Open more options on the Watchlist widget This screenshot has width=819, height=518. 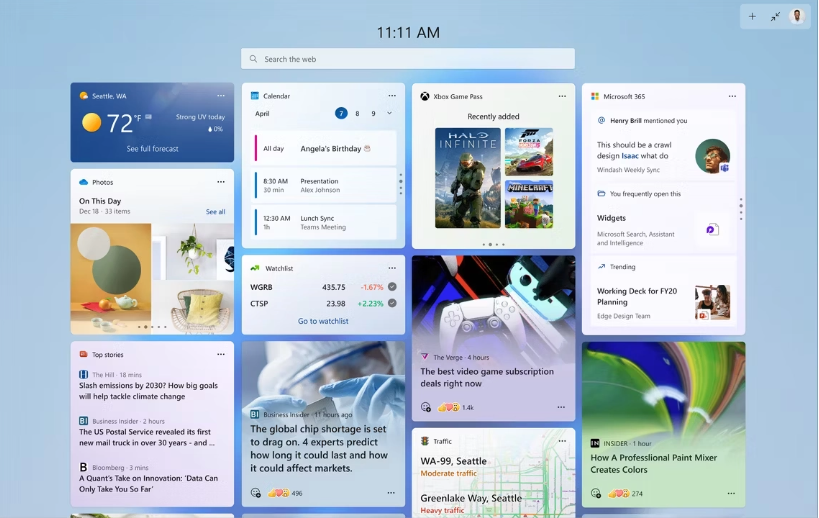pyautogui.click(x=392, y=268)
